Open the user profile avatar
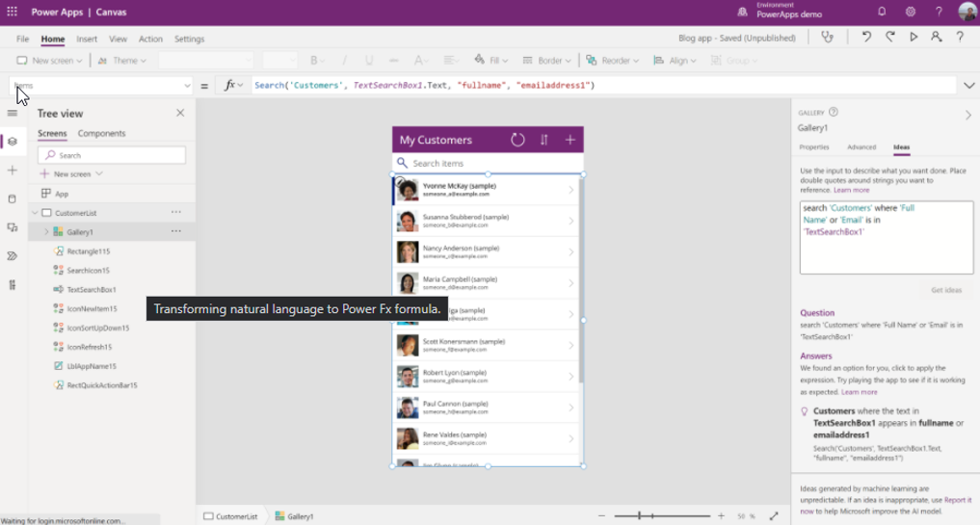Viewport: 980px width, 525px height. click(x=967, y=12)
